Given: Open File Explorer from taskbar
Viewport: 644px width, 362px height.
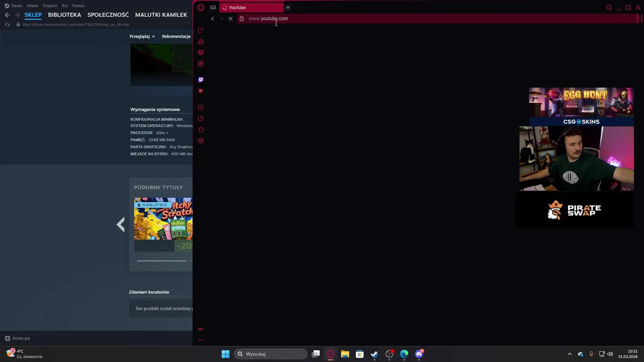Looking at the screenshot, I should click(x=345, y=354).
